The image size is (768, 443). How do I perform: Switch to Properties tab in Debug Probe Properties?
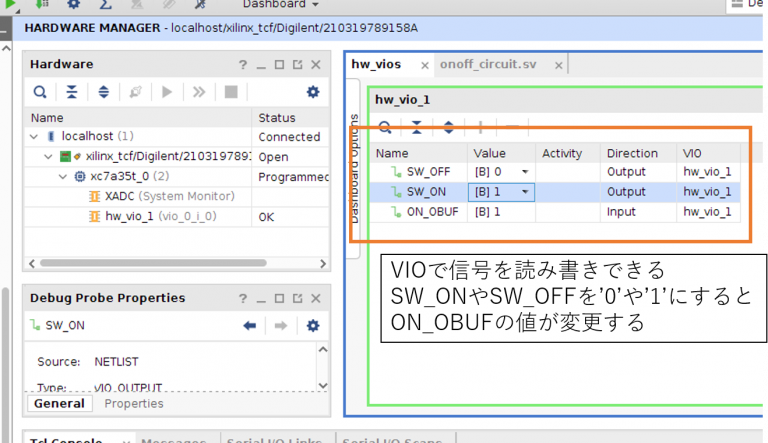tap(133, 403)
